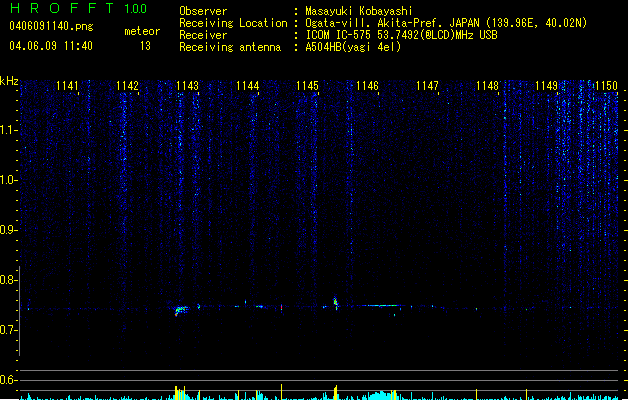Click the 1.0 kHz frequency axis label

[8, 180]
